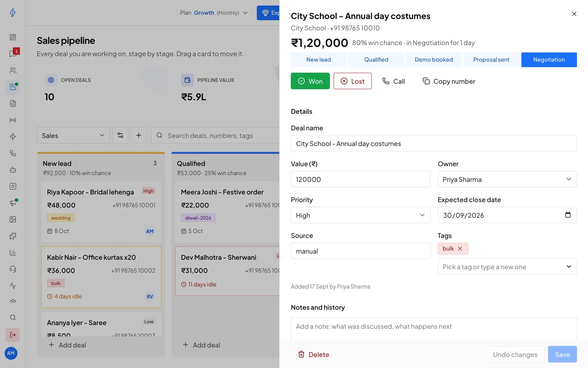Open the puzzle integrations icon in sidebar
This screenshot has height=368, width=588.
click(13, 236)
